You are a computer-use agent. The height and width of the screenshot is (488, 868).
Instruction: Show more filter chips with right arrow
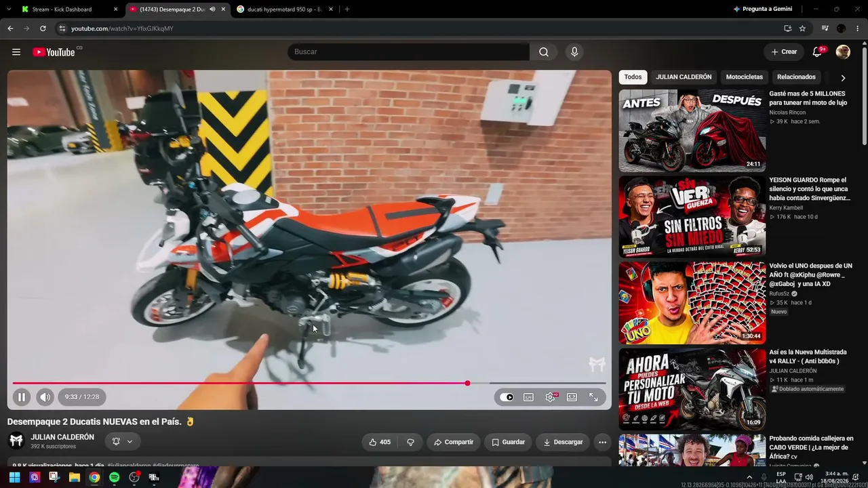[x=843, y=77]
